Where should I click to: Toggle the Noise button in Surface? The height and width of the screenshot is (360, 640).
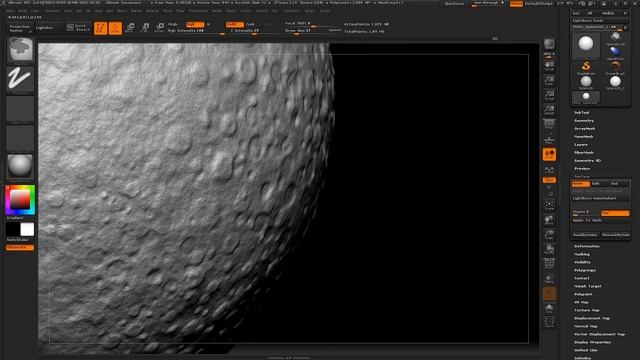[580, 184]
